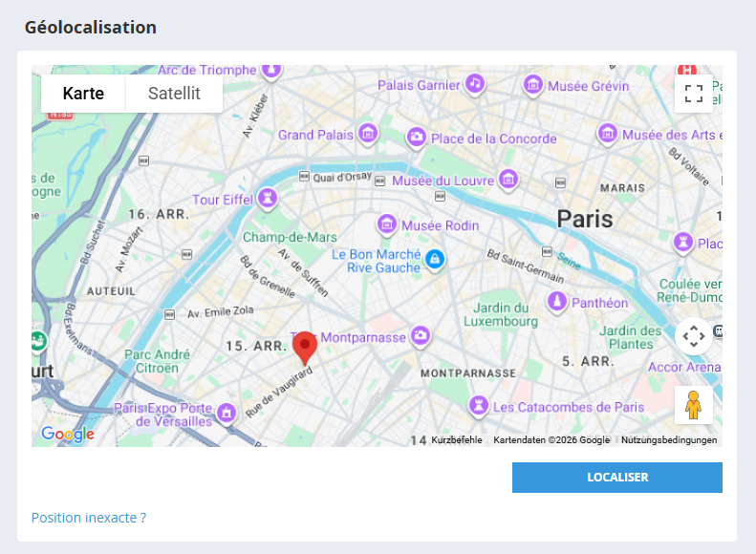Click the Palais Garnier music icon
Viewport: 756px width, 554px height.
coord(475,84)
